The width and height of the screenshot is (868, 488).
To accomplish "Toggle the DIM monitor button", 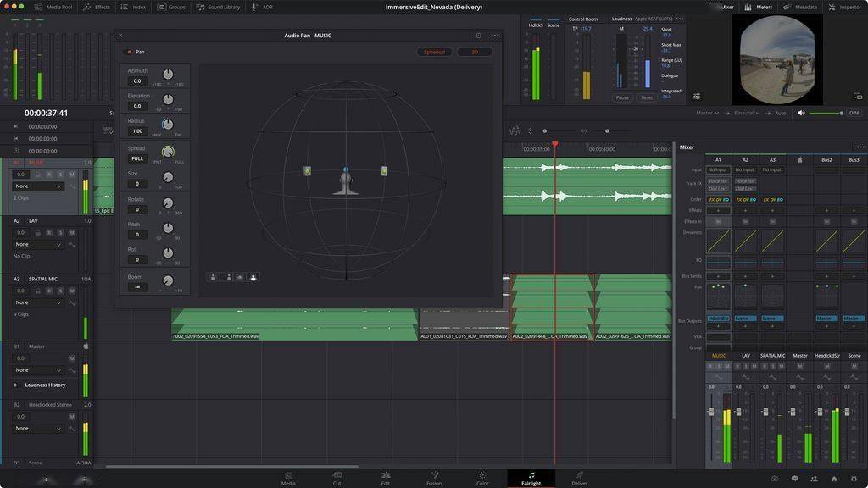I will (854, 113).
